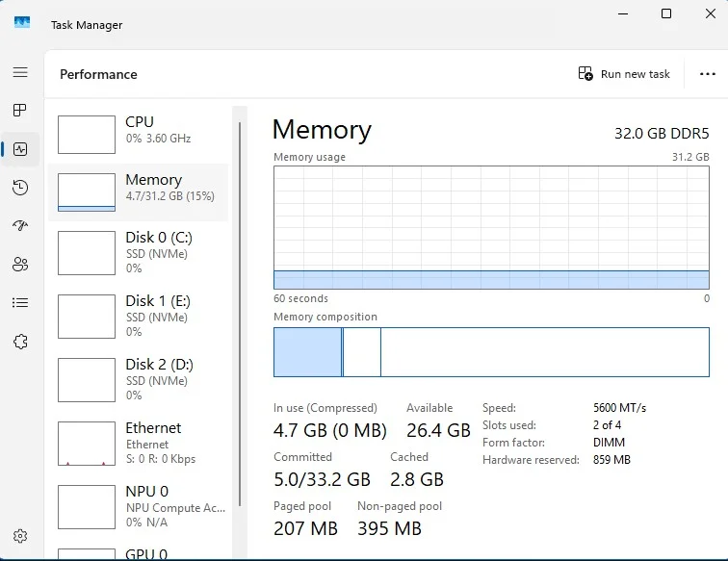This screenshot has width=728, height=561.
Task: Click the 32.0 GB DDR5 label
Action: click(x=662, y=134)
